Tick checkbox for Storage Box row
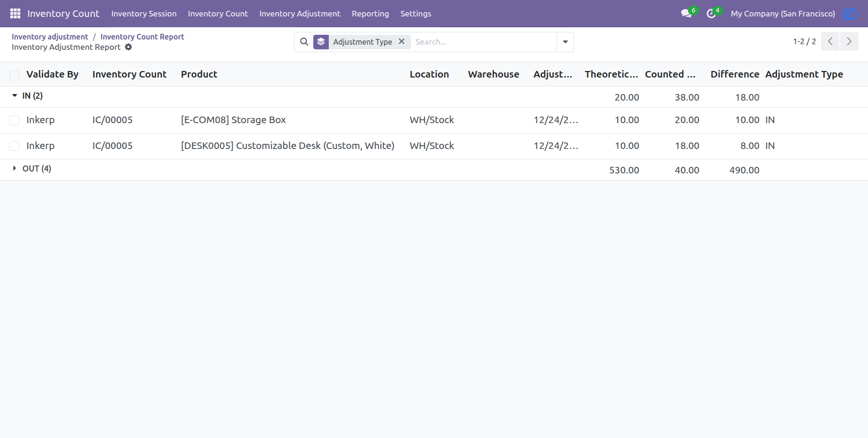Image resolution: width=868 pixels, height=438 pixels. 15,120
